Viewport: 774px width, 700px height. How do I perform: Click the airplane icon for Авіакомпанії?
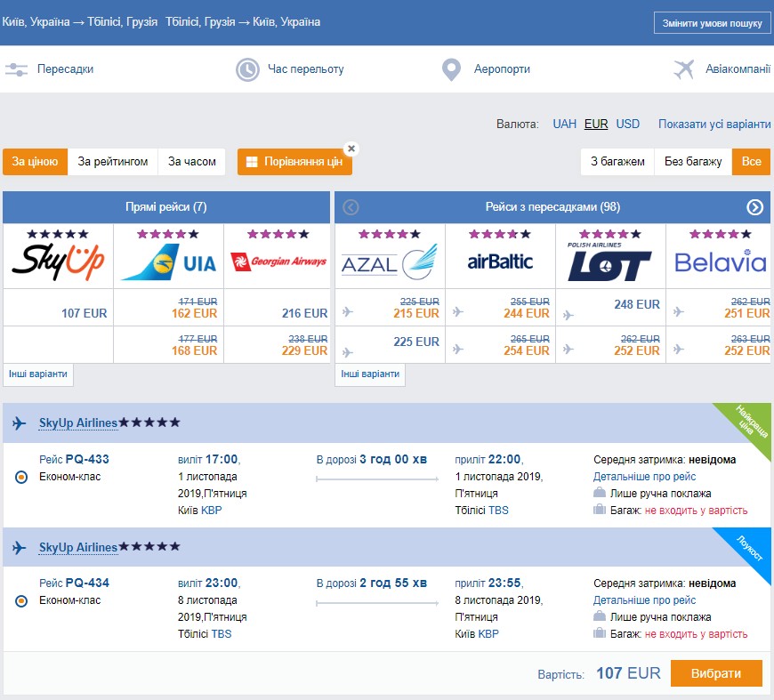(x=683, y=69)
